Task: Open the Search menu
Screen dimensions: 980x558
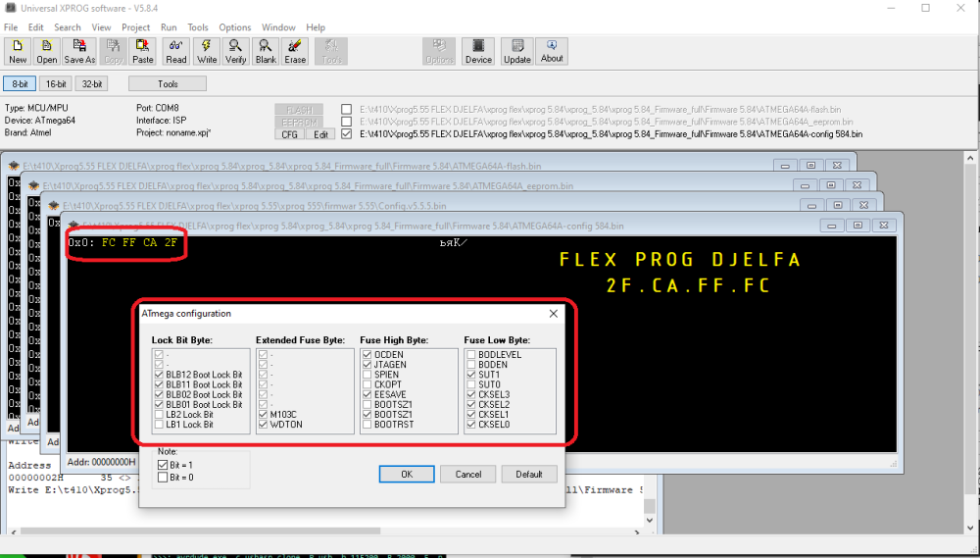Action: (67, 27)
